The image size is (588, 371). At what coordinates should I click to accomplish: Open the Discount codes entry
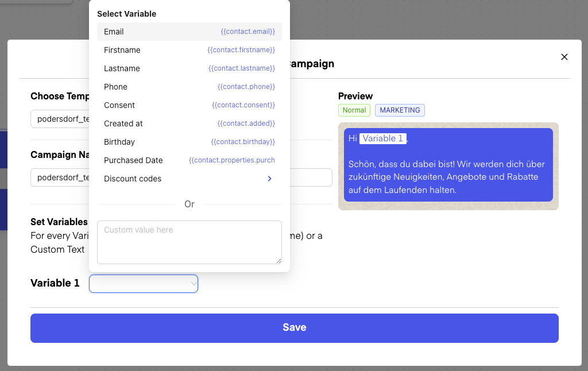(133, 179)
